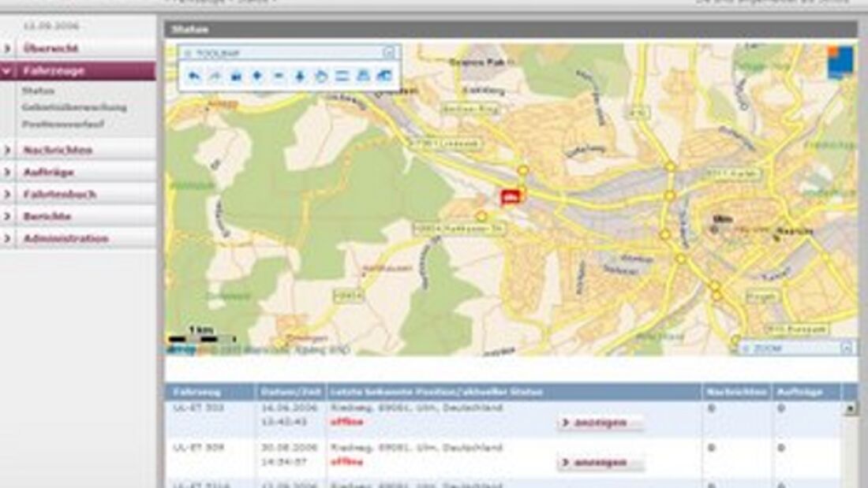Collapse the Fahrzeuge section arrow

click(7, 71)
